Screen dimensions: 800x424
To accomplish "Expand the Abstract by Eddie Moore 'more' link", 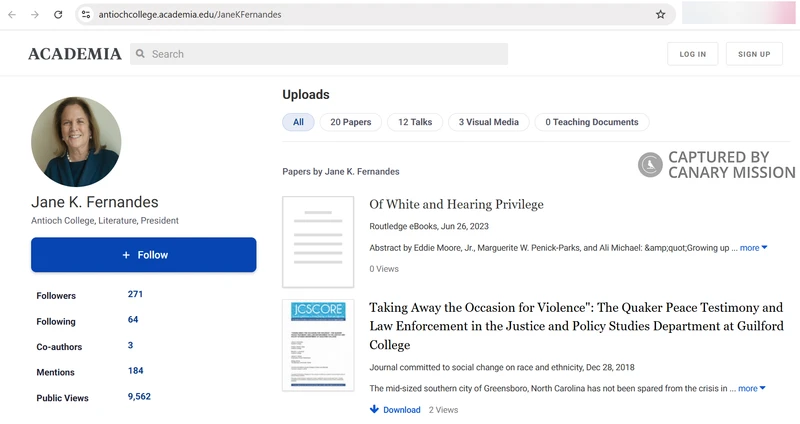I will (753, 247).
